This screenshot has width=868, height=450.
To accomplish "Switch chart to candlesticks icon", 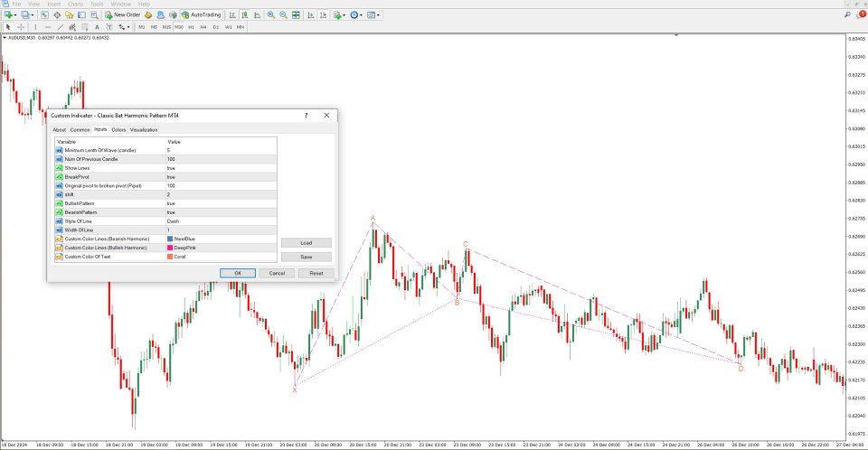I will click(x=245, y=15).
